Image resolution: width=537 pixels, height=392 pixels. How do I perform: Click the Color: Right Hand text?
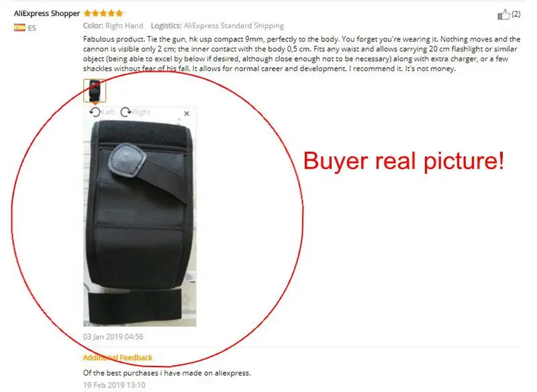click(113, 26)
